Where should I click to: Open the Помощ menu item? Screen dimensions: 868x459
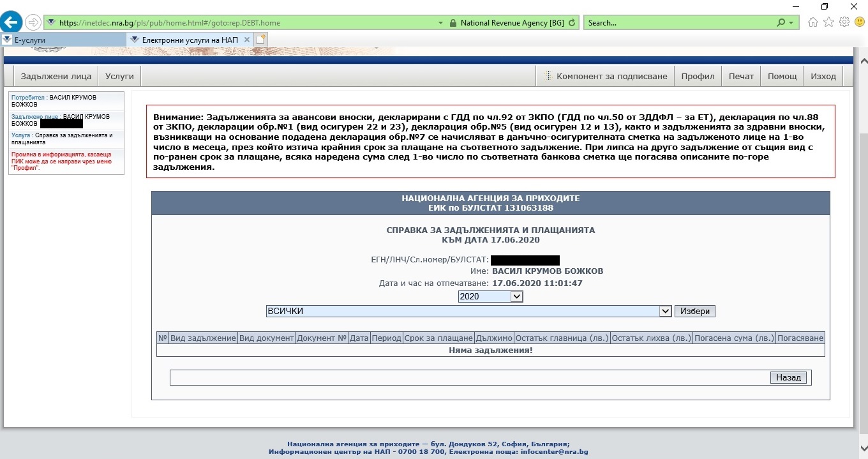pos(782,76)
